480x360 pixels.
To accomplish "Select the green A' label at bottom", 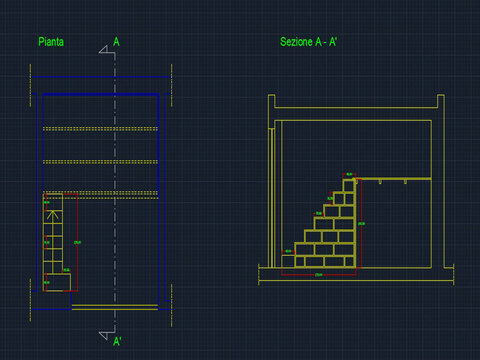I will [x=117, y=342].
